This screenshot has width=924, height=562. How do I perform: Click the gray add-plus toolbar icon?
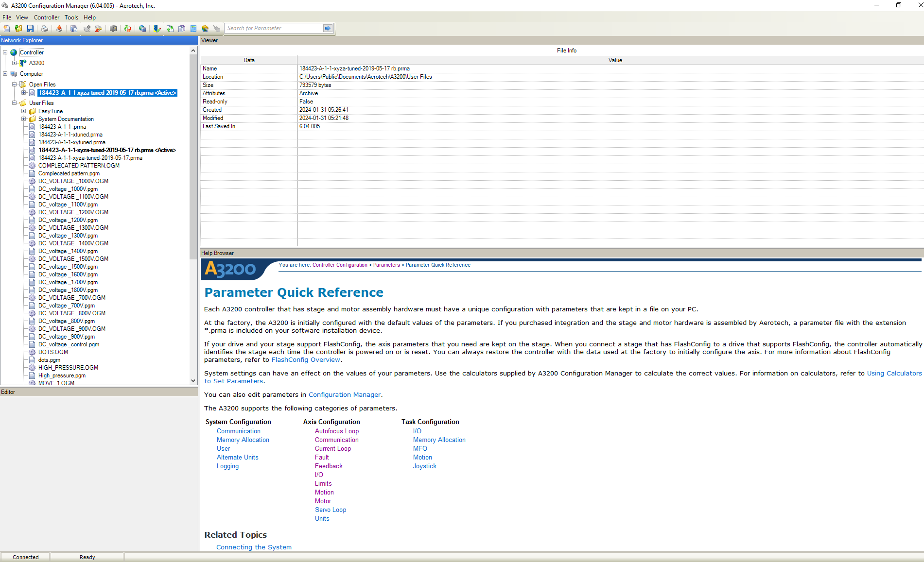[x=87, y=29]
